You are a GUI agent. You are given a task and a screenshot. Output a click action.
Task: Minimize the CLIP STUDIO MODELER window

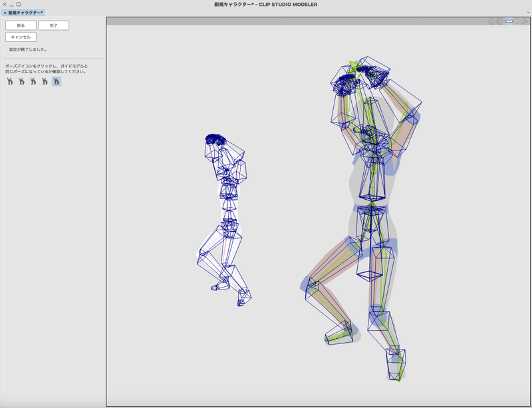click(11, 4)
